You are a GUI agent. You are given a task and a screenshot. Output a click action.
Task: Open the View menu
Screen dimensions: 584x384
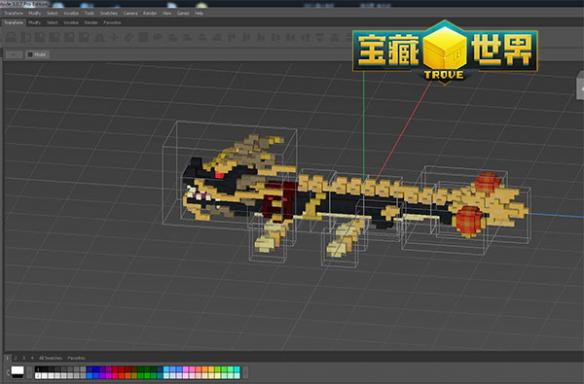pyautogui.click(x=166, y=13)
